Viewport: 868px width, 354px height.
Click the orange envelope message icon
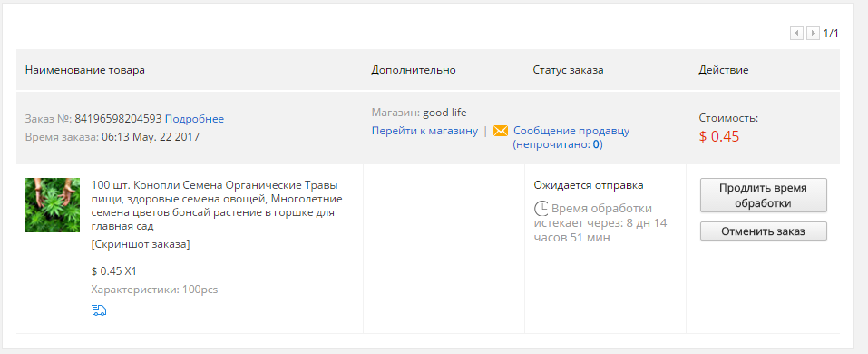pyautogui.click(x=501, y=131)
